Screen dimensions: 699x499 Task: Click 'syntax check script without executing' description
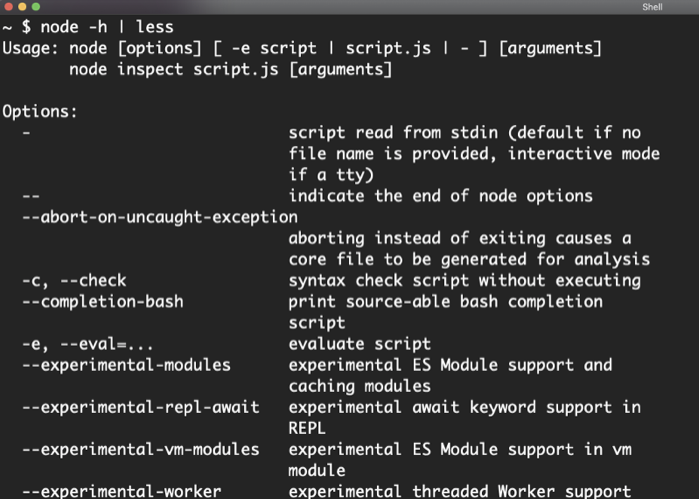pos(465,280)
